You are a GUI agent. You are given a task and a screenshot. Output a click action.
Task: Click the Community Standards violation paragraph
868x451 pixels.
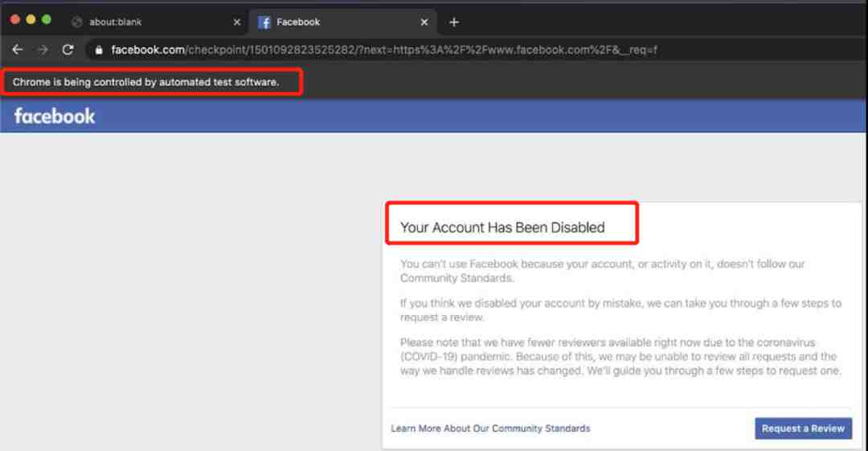point(602,271)
